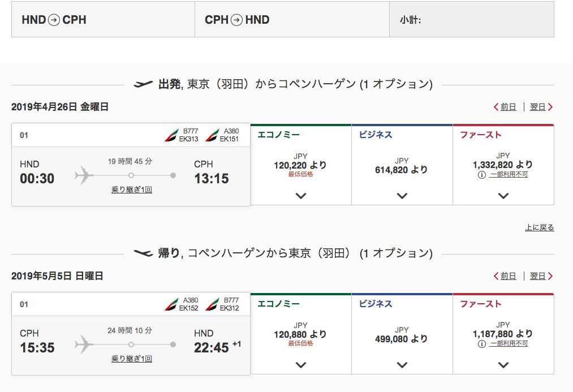Open outbound 乗り継ぎ1回 connection details
The image size is (573, 392).
point(132,190)
